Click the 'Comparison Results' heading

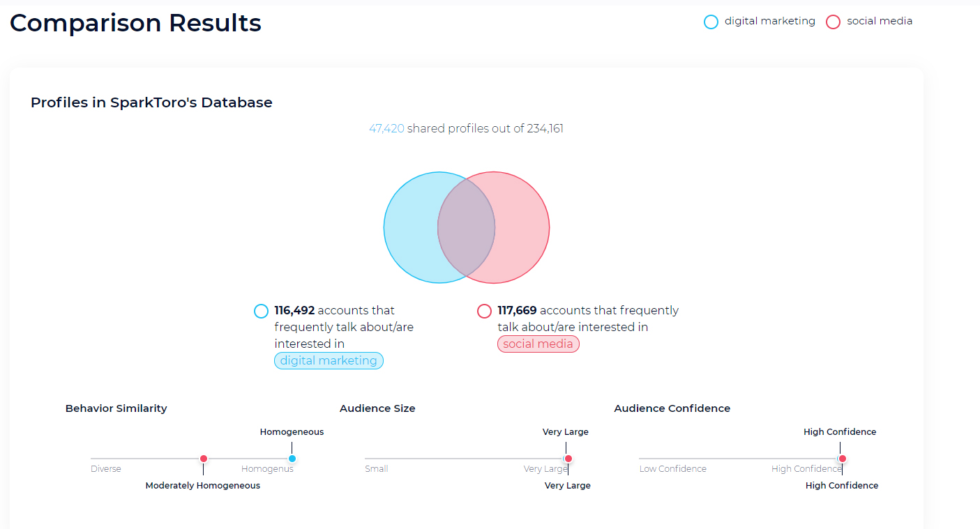(135, 23)
